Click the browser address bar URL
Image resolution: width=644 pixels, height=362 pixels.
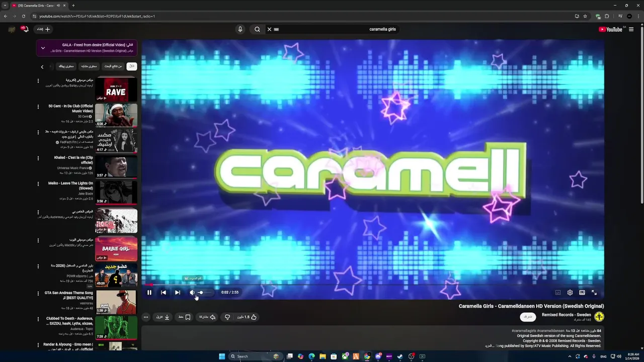coord(97,16)
